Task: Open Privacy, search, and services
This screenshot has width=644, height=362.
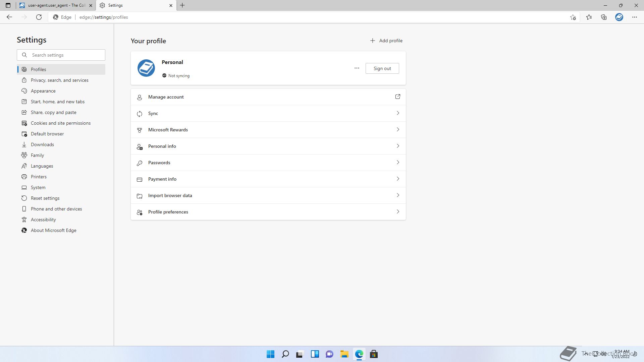Action: (61, 80)
